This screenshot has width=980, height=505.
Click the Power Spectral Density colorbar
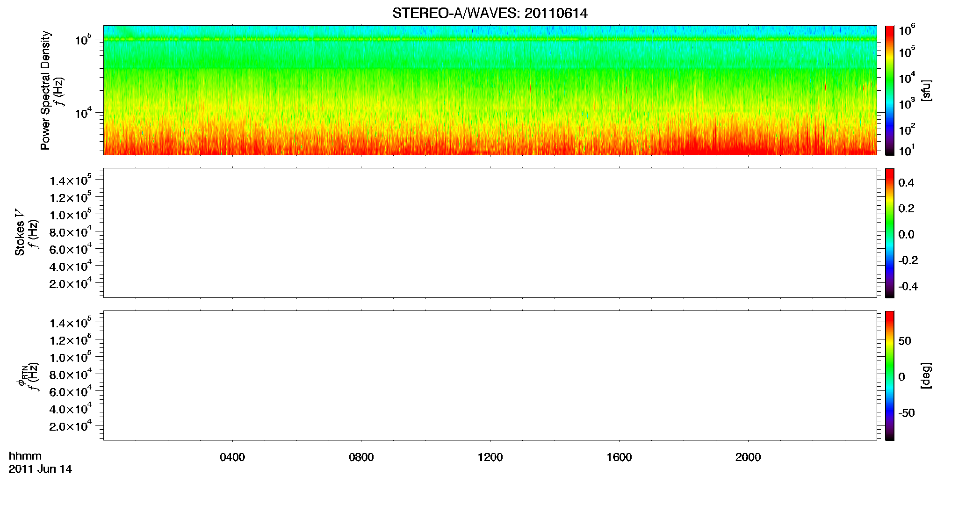point(889,90)
